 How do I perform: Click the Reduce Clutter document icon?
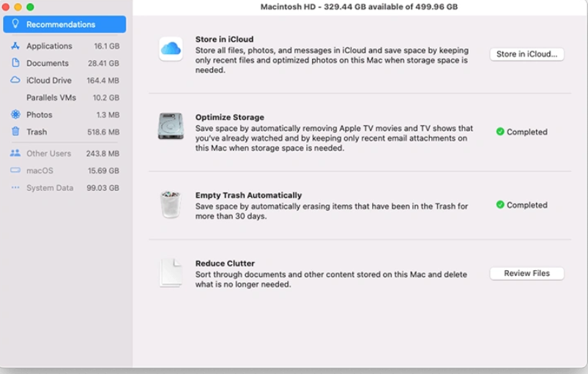[x=171, y=273]
